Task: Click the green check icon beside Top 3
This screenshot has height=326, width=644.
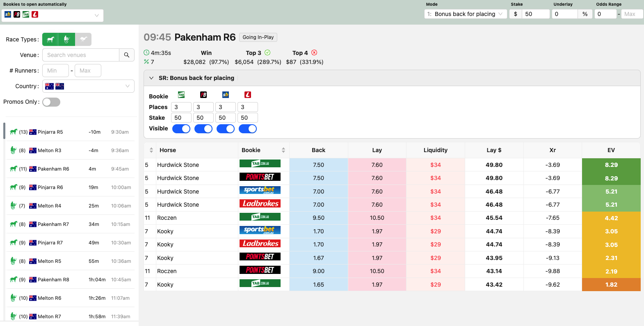Action: [267, 52]
